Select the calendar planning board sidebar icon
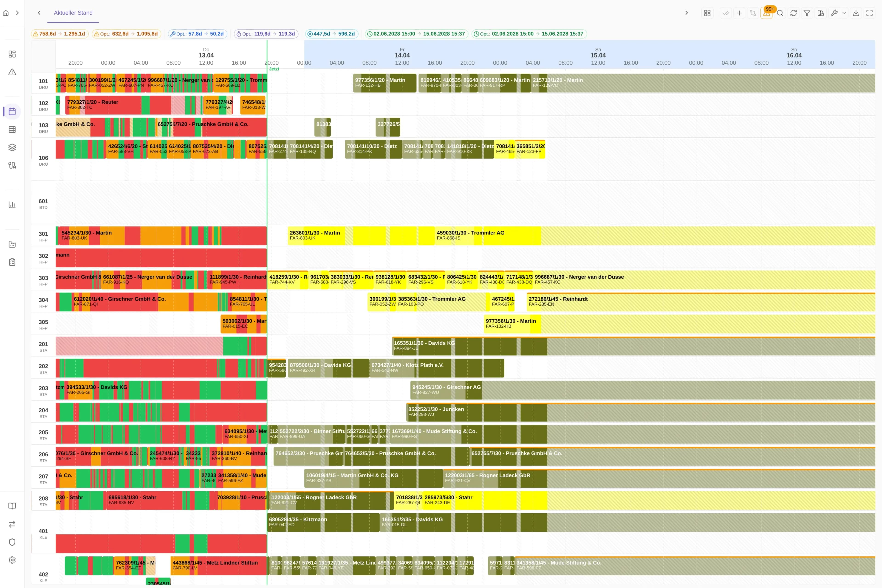Image resolution: width=882 pixels, height=588 pixels. [12, 111]
